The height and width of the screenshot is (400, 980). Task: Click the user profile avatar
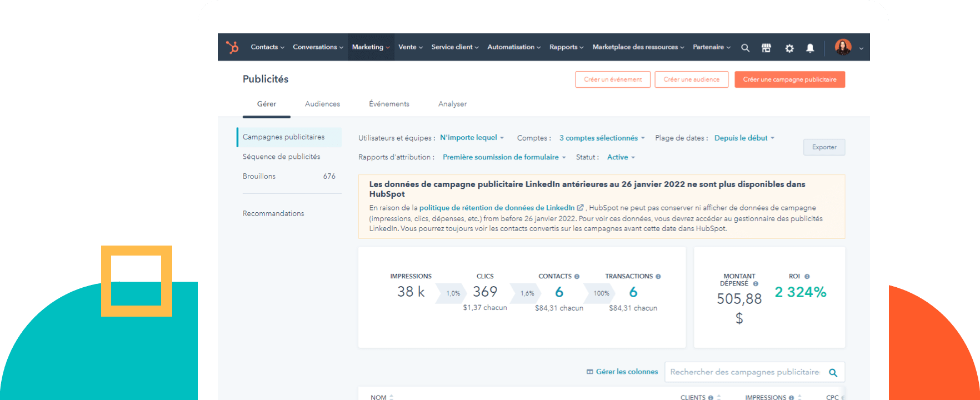[843, 47]
